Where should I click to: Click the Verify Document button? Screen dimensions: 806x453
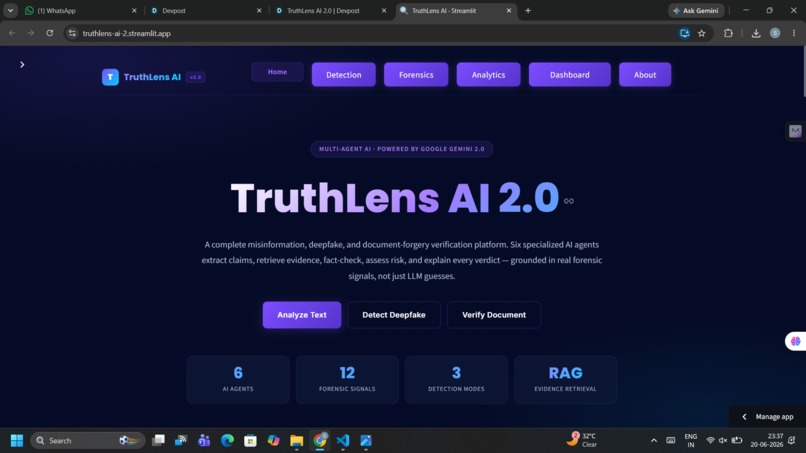[493, 315]
